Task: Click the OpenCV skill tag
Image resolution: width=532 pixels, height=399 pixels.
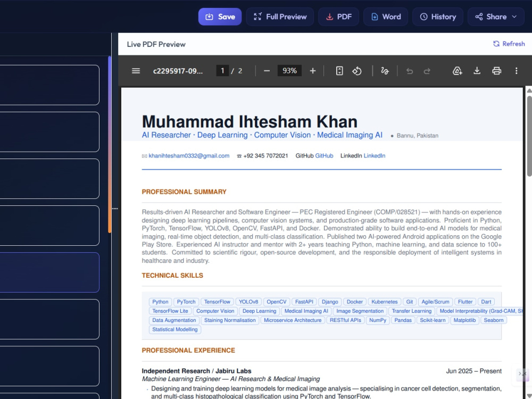Action: (x=277, y=302)
